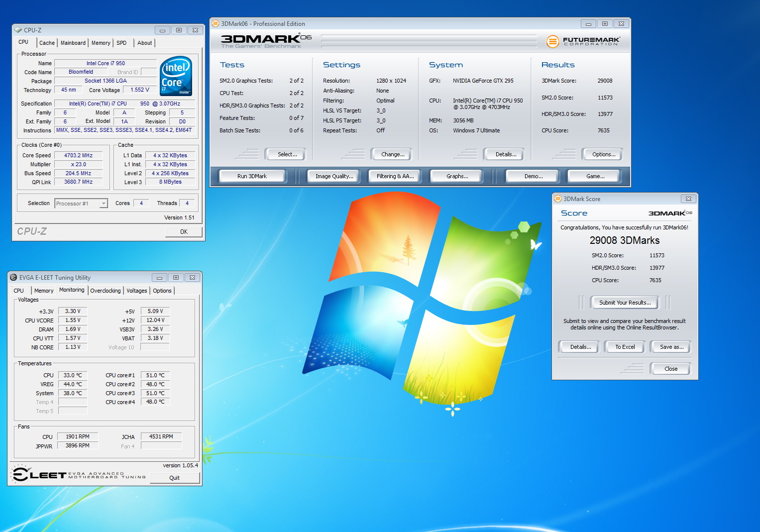Click the To Excel button
The height and width of the screenshot is (532, 760).
pyautogui.click(x=625, y=347)
